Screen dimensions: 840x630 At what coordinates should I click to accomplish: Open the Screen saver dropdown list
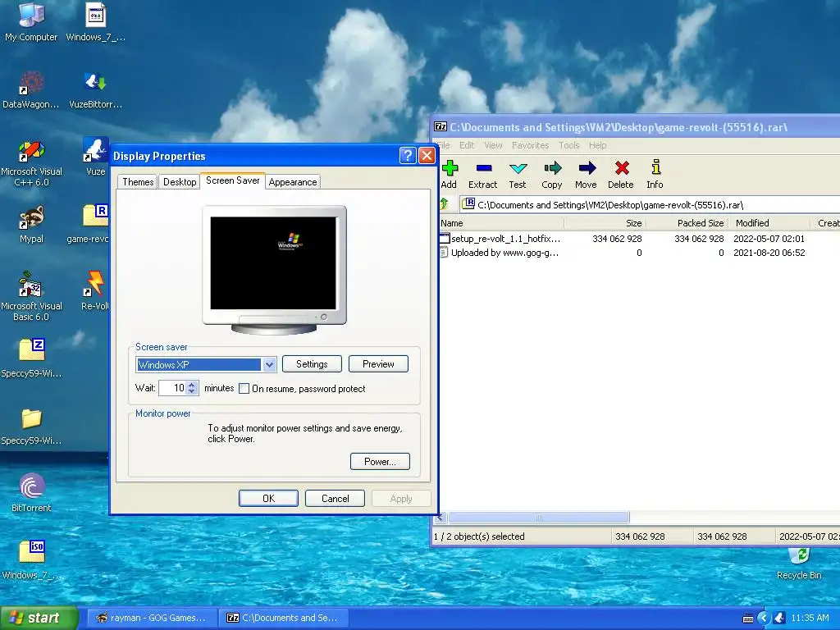pos(269,365)
